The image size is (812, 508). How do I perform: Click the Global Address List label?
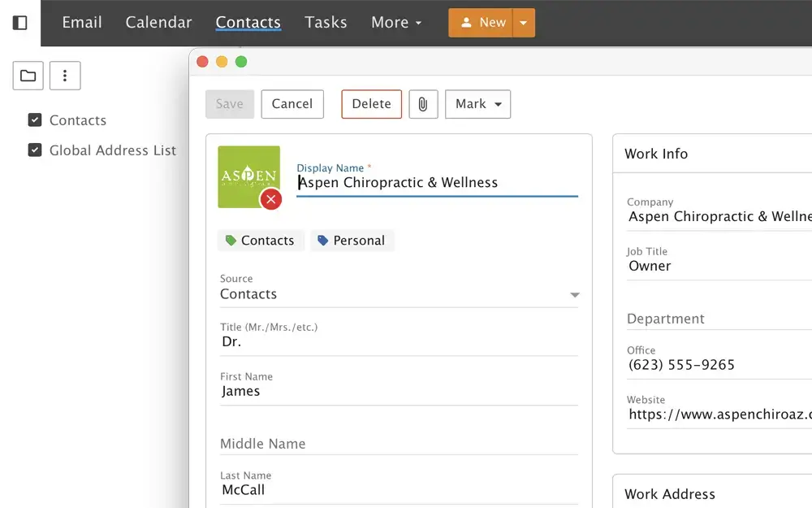click(113, 150)
